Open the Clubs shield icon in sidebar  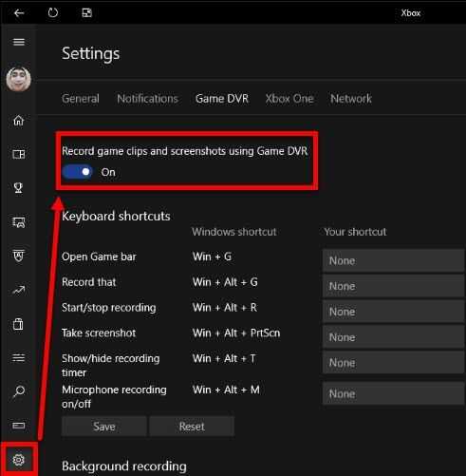click(19, 256)
